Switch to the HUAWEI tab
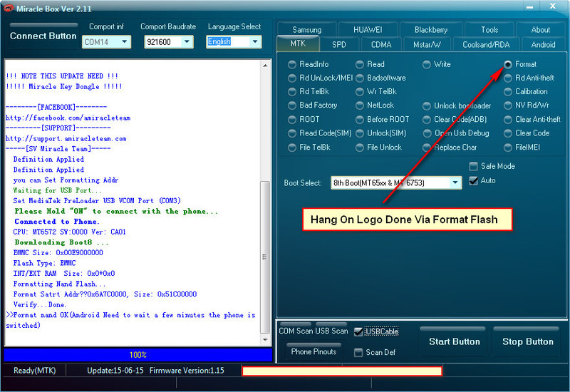The width and height of the screenshot is (570, 392). tap(368, 29)
